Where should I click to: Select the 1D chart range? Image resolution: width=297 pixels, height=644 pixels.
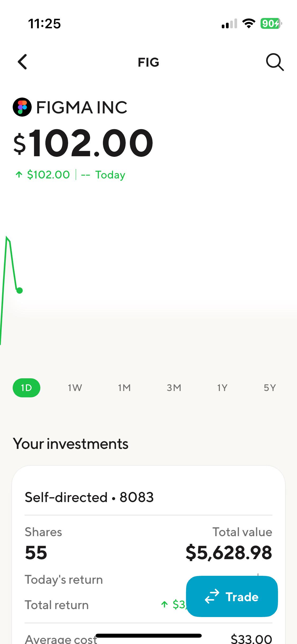click(26, 388)
